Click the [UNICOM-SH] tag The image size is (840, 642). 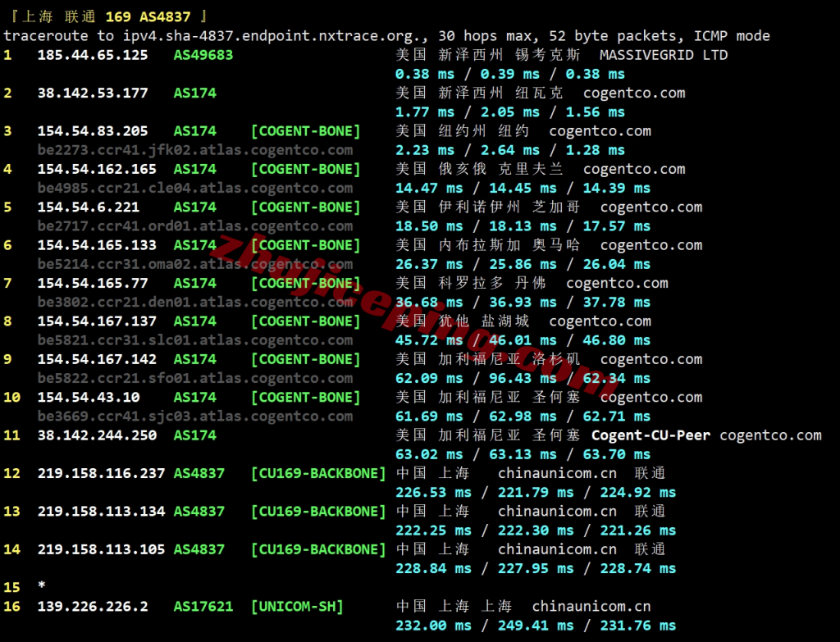297,607
